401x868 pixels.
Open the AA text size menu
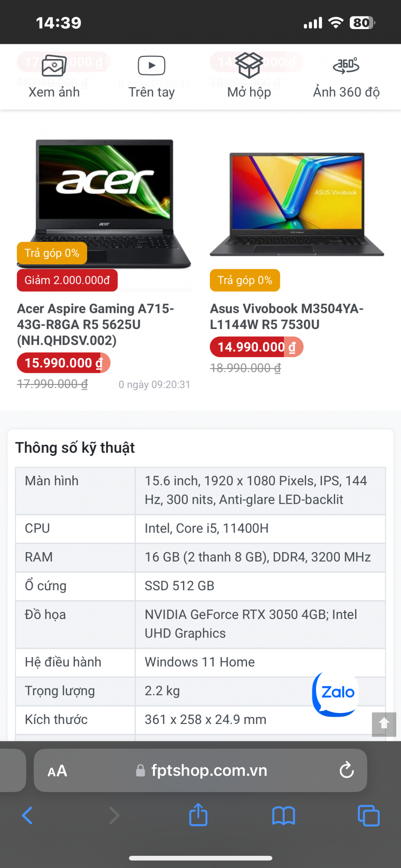57,771
